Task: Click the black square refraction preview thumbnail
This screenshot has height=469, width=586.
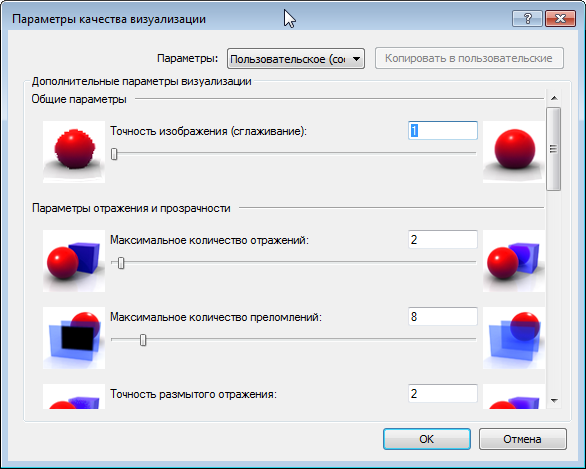Action: pyautogui.click(x=74, y=338)
